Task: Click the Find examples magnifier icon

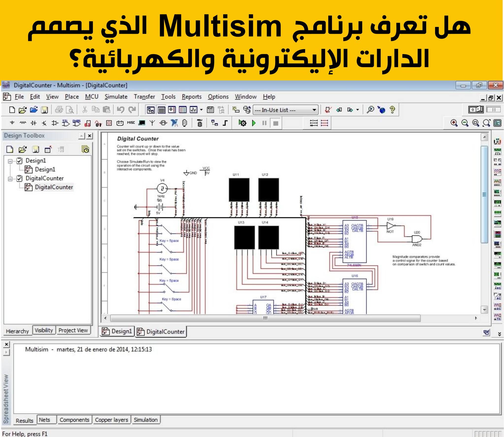Action: coord(370,110)
